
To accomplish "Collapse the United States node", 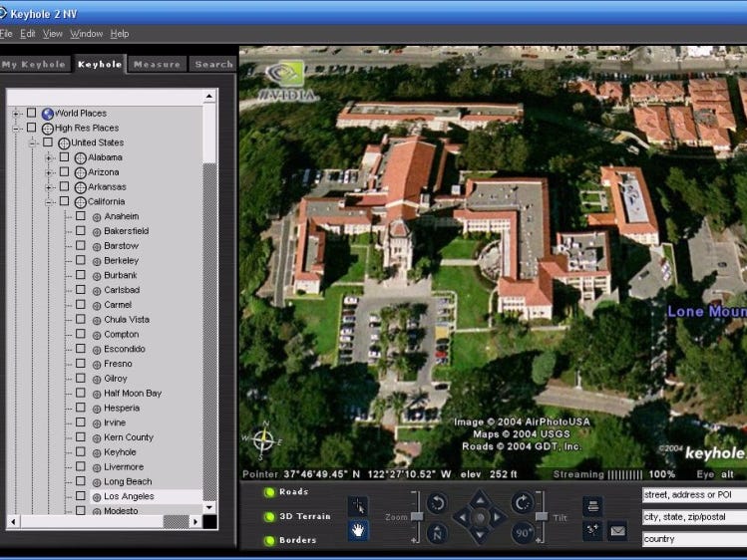I will [32, 143].
